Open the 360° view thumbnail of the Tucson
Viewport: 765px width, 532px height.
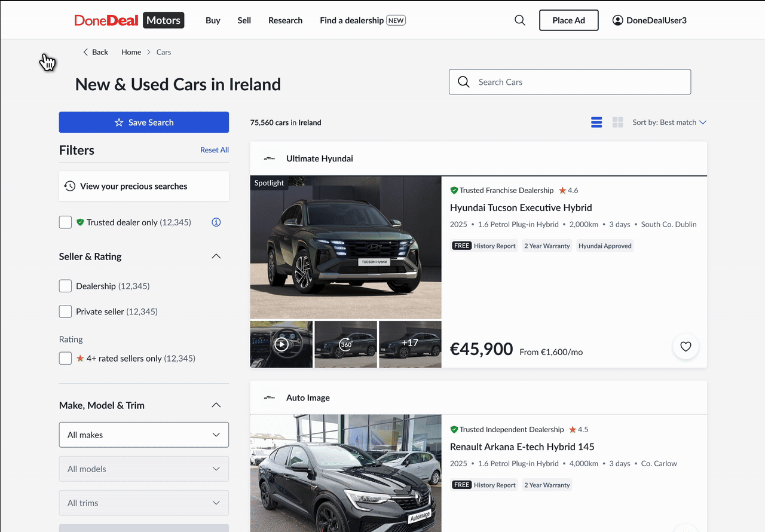point(346,344)
